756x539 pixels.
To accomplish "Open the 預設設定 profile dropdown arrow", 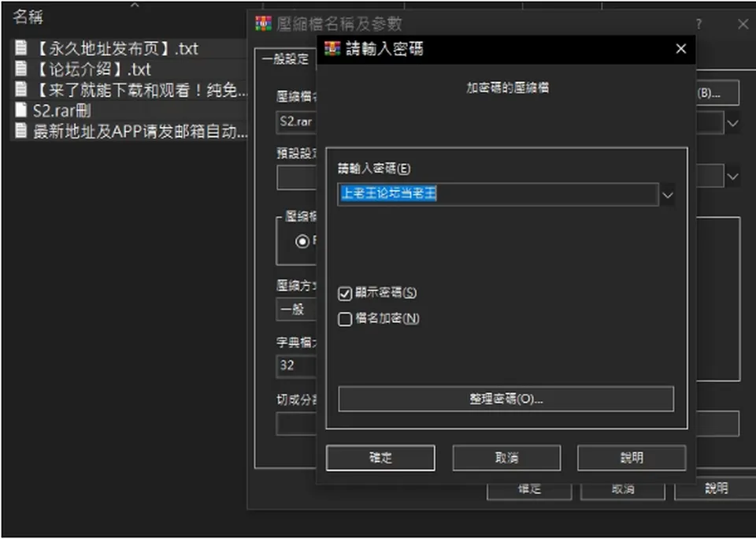I will tap(732, 177).
